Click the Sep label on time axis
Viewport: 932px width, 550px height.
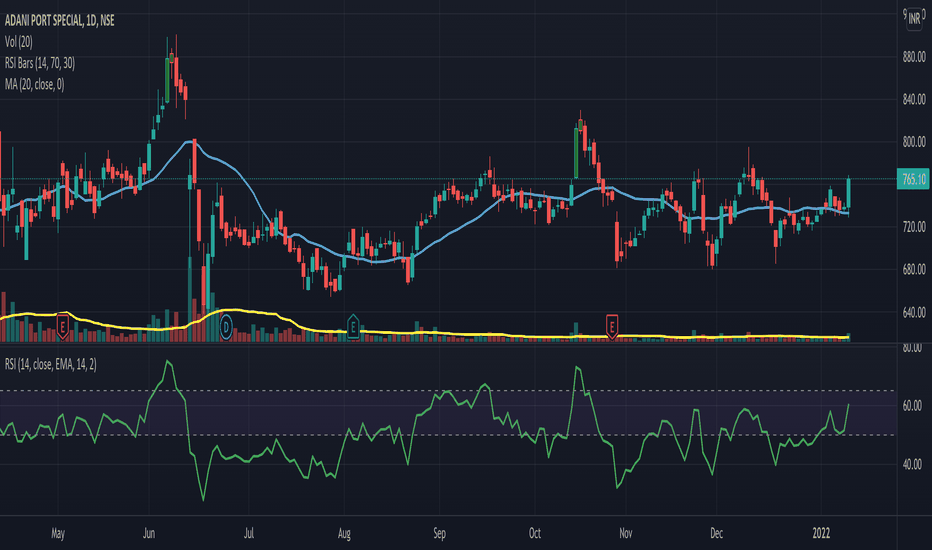pyautogui.click(x=439, y=533)
